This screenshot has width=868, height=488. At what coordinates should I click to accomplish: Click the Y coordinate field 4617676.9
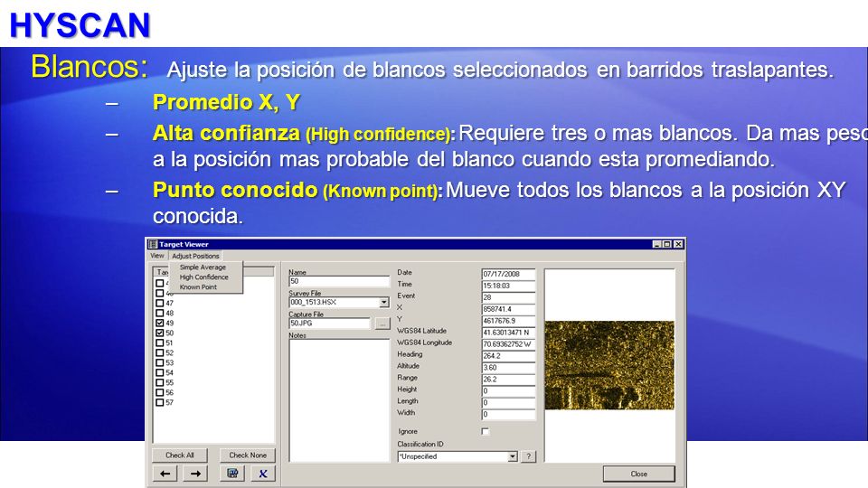point(508,321)
